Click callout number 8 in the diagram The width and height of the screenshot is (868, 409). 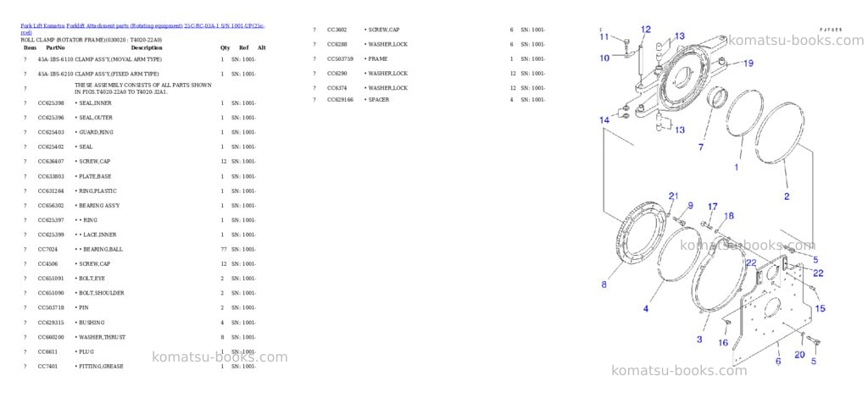click(604, 285)
